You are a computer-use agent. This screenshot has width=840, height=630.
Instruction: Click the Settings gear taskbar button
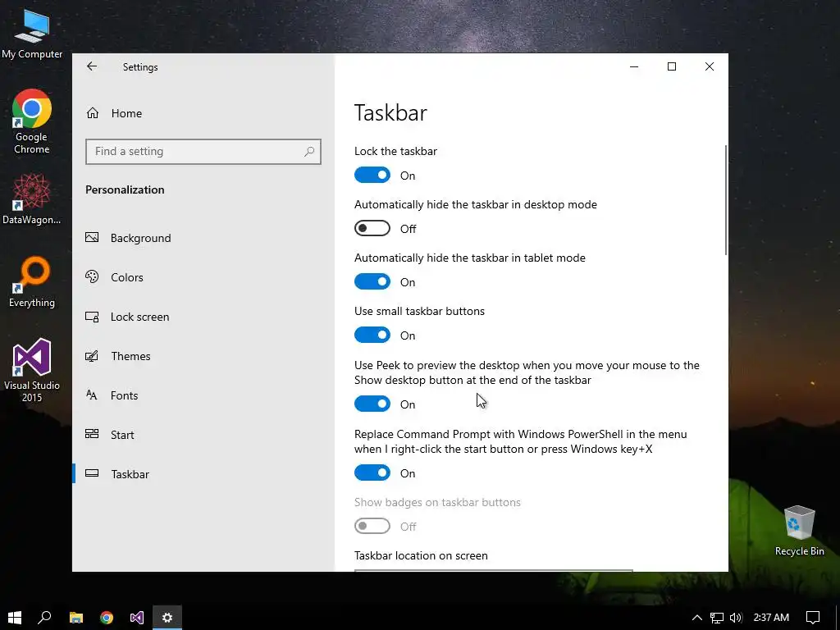(x=167, y=618)
